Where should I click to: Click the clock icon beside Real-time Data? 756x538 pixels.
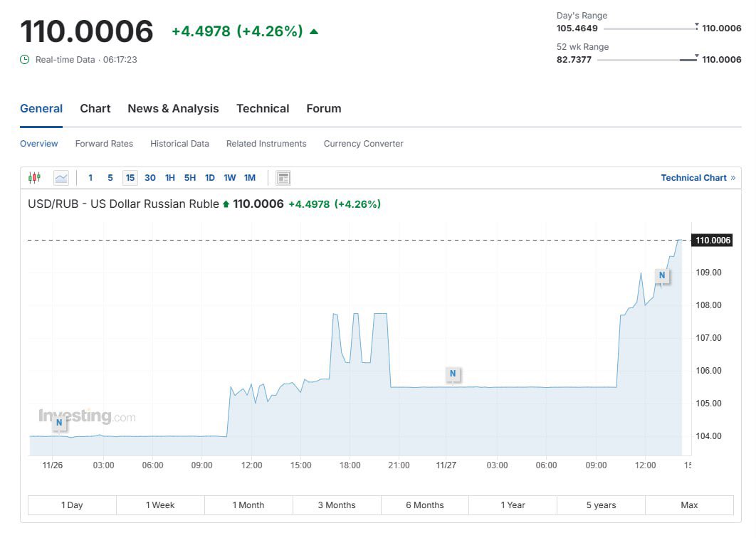25,59
